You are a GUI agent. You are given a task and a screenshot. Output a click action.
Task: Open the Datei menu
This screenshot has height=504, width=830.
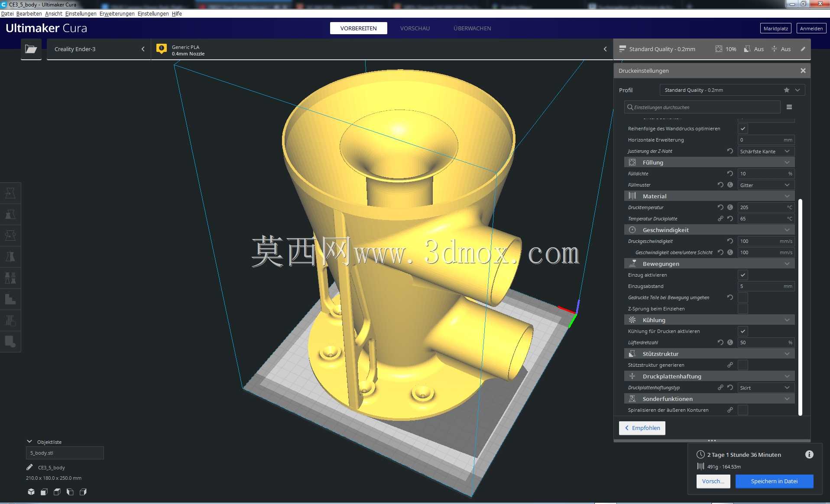click(x=7, y=14)
